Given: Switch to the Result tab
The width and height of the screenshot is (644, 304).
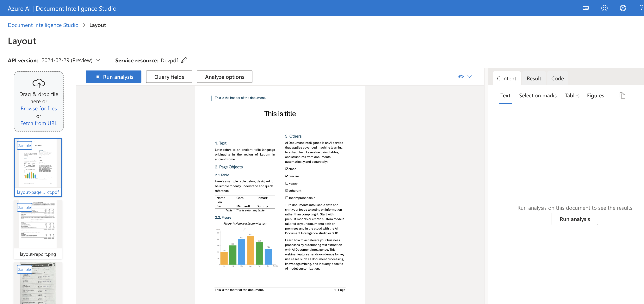Looking at the screenshot, I should pos(534,78).
